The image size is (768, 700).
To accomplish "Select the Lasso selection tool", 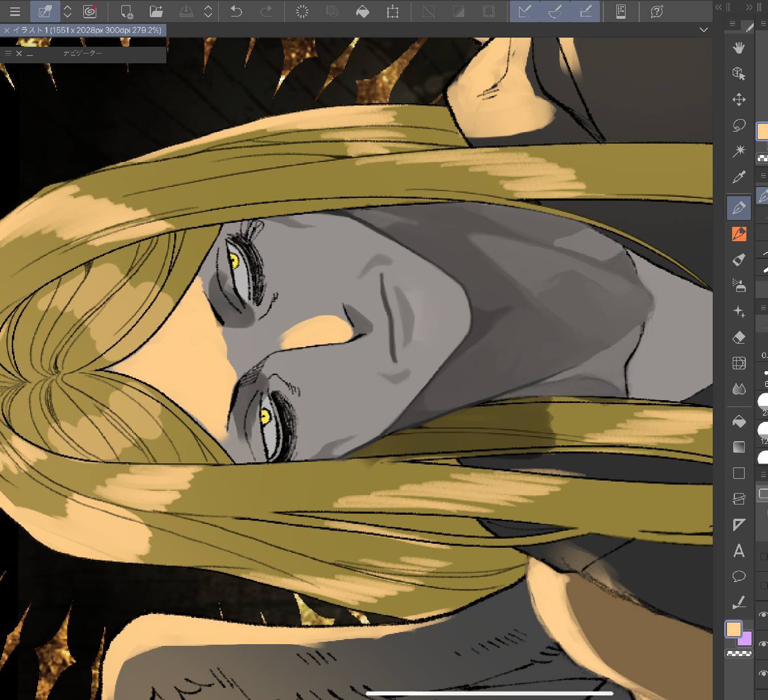I will click(x=738, y=125).
